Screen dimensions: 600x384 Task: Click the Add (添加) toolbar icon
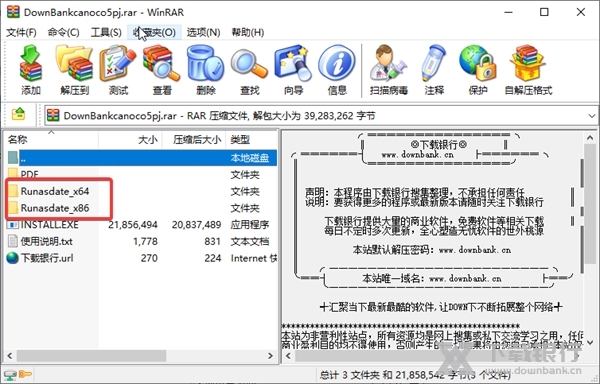pos(31,63)
